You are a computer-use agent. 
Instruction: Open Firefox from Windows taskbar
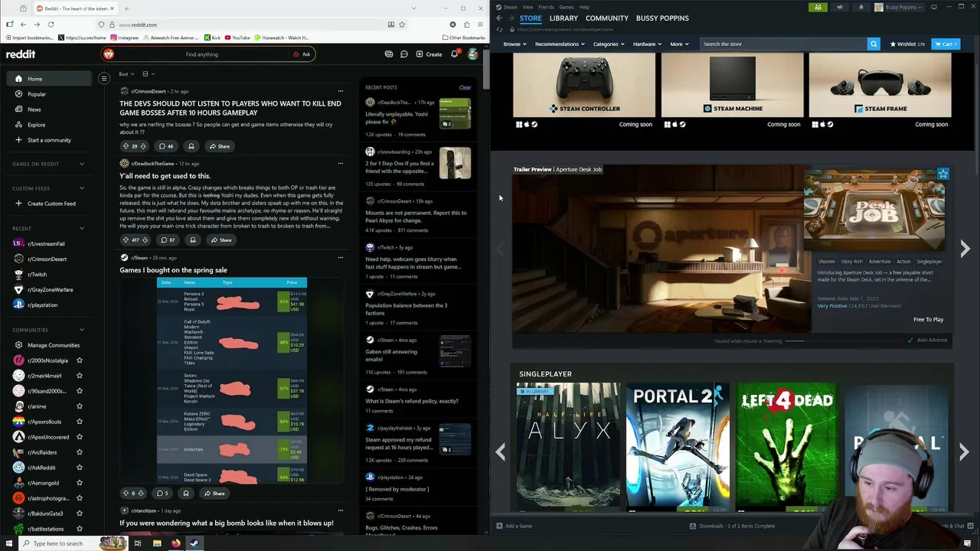pyautogui.click(x=176, y=543)
